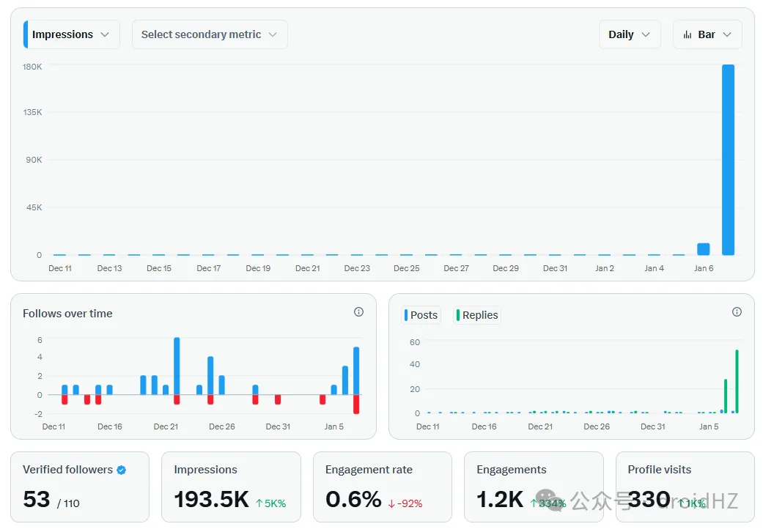Click the tallest blue follows bar reaching 6
Image resolution: width=763 pixels, height=532 pixels.
click(177, 365)
